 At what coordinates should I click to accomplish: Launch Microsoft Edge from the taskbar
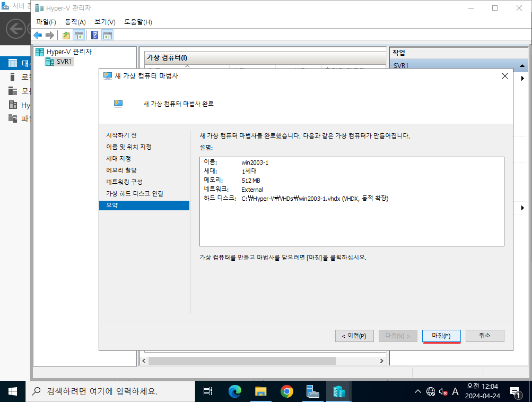coord(235,391)
